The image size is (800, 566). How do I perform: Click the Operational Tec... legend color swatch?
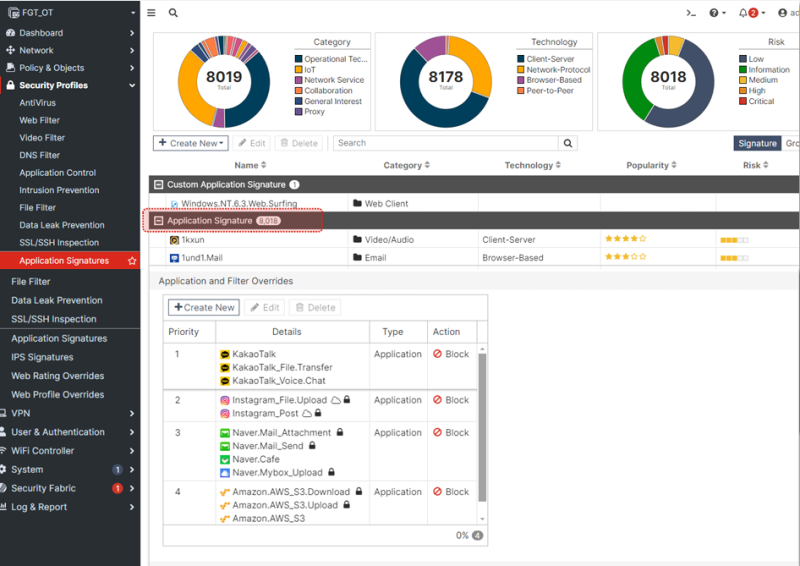click(298, 59)
